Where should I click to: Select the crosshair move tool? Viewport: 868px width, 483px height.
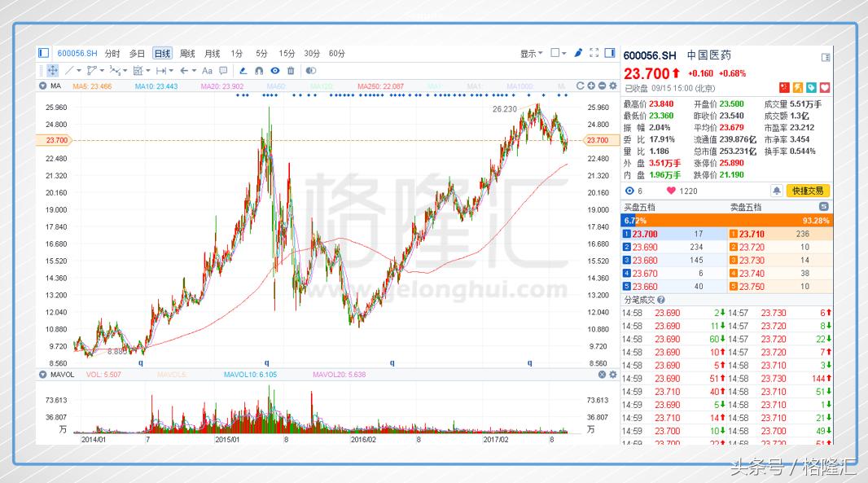[x=53, y=70]
